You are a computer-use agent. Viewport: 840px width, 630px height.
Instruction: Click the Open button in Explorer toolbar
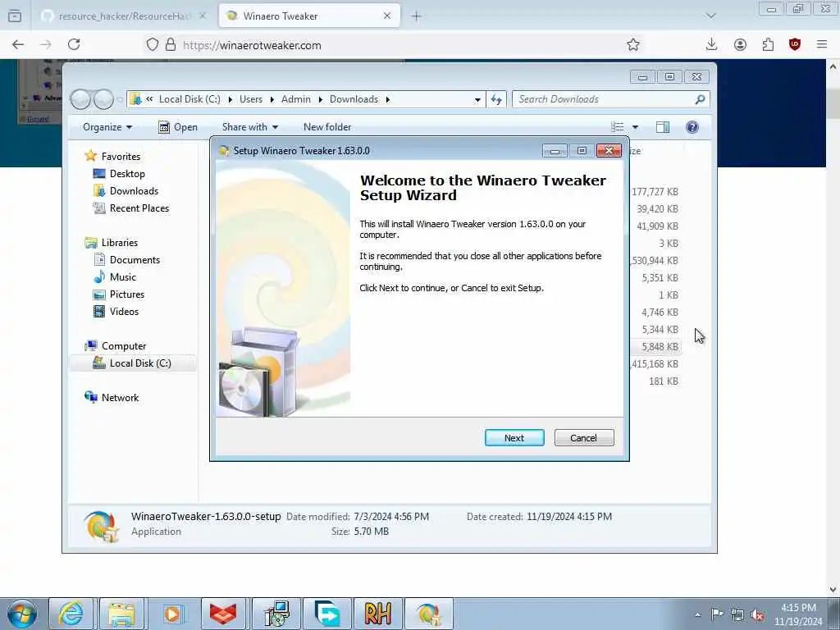(x=178, y=127)
